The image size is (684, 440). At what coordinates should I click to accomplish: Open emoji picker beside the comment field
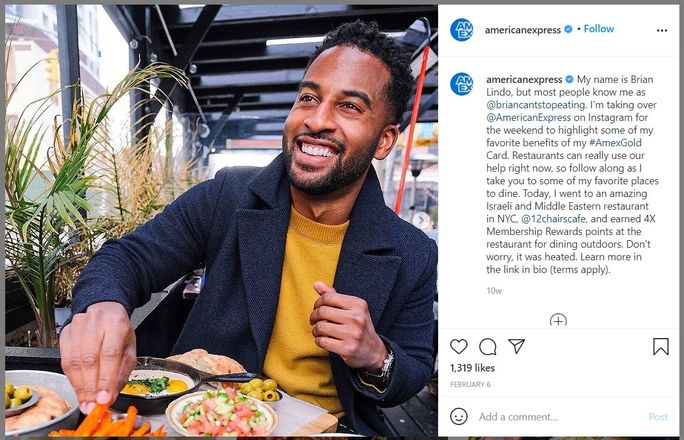coord(458,416)
